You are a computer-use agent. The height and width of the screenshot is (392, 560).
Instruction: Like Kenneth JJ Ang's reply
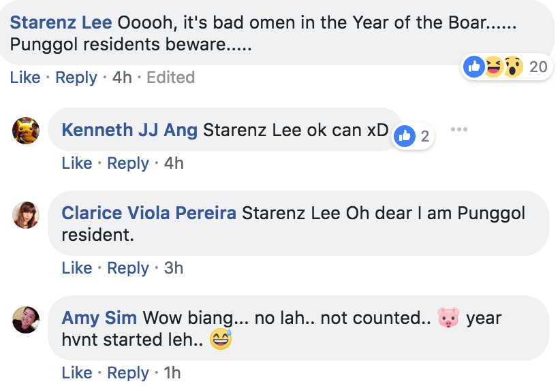point(77,163)
